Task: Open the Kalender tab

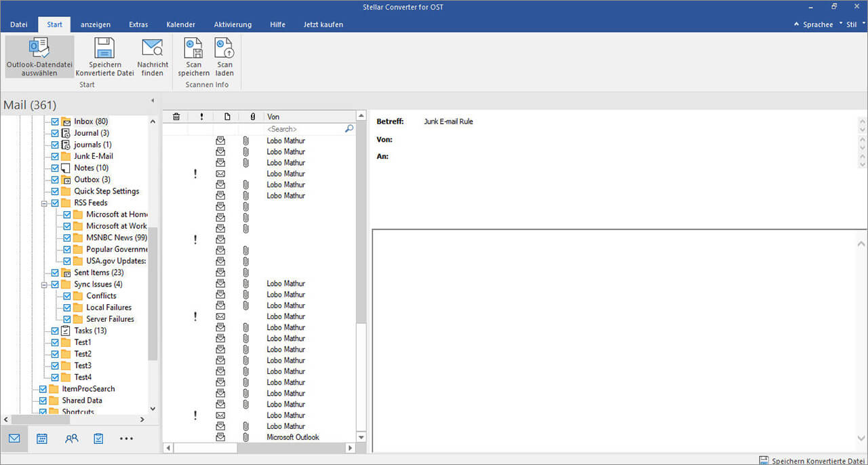Action: 181,24
